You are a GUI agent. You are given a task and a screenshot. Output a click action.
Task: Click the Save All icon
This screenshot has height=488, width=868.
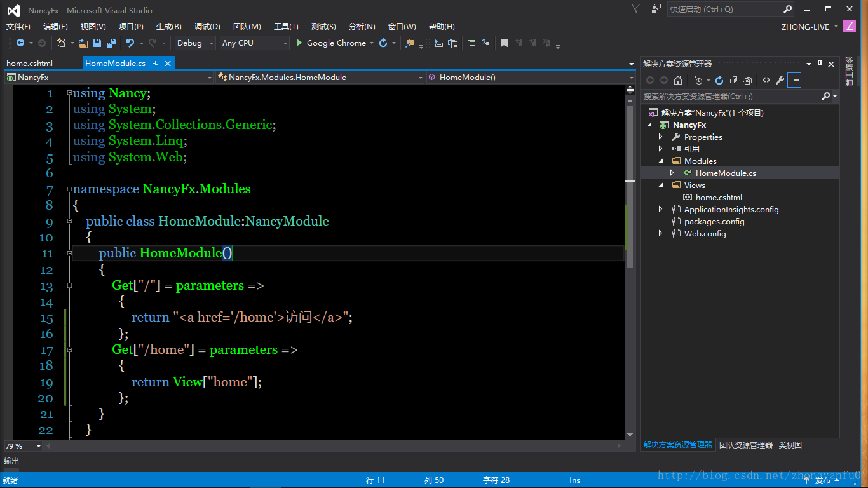(111, 43)
